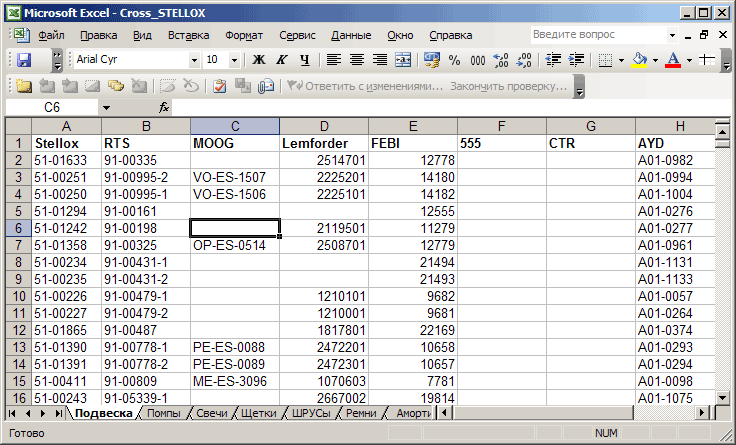Click the Delete Comment icon
The width and height of the screenshot is (736, 445).
[x=138, y=86]
